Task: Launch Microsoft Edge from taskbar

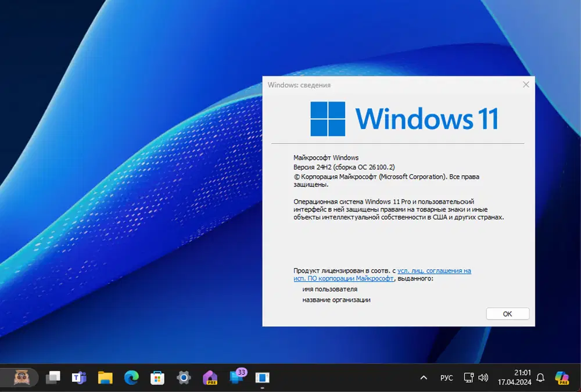Action: (131, 377)
